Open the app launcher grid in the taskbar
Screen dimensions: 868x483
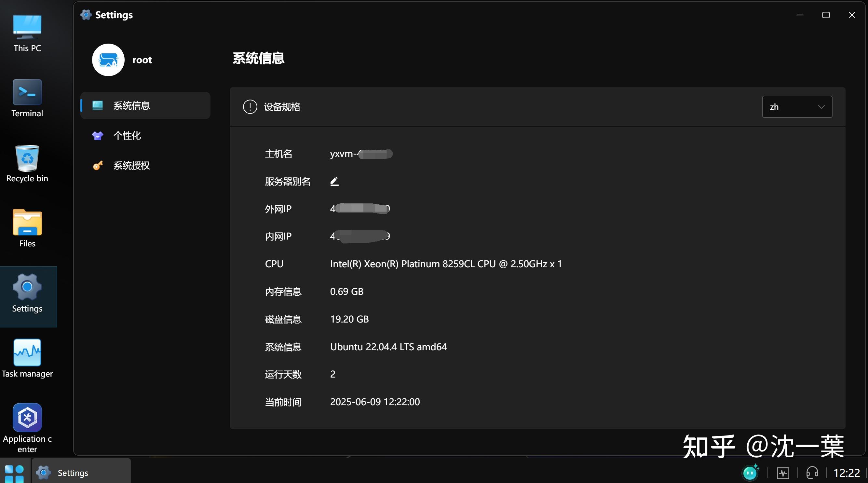[15, 473]
